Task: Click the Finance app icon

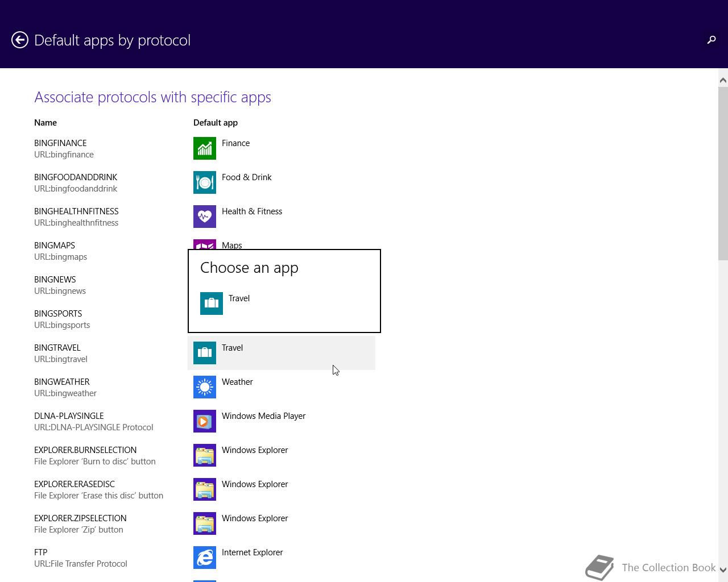Action: 205,148
